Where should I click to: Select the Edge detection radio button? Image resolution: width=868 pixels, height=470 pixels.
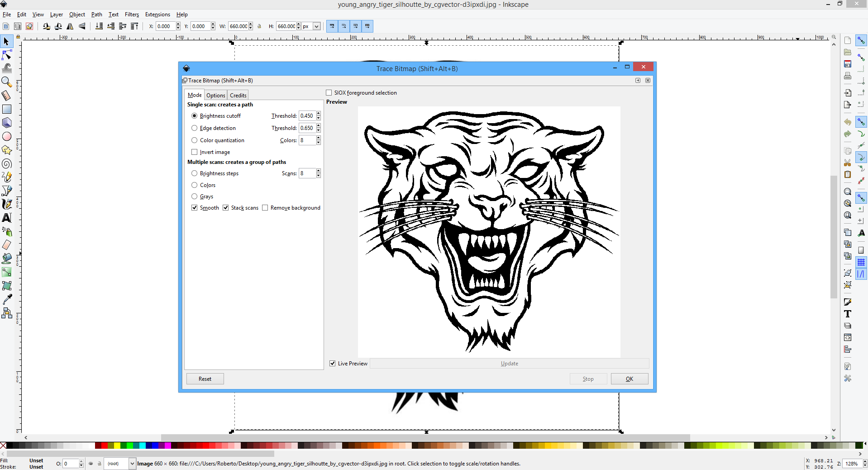pos(194,128)
